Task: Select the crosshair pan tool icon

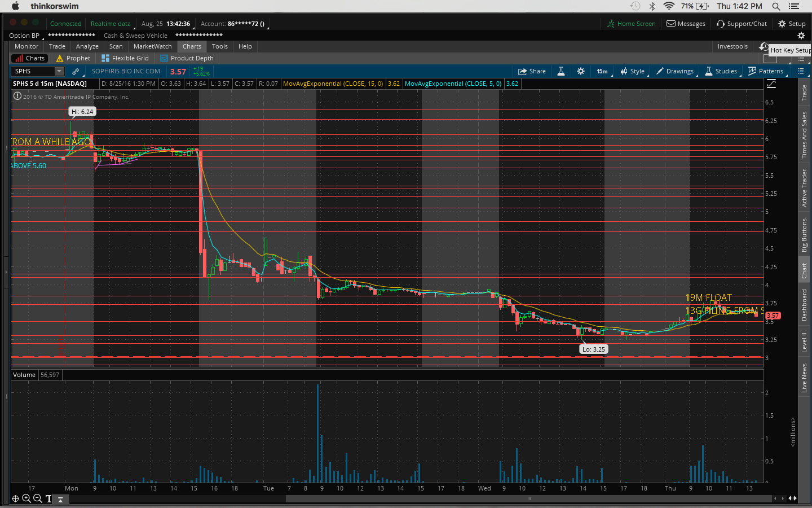Action: [15, 498]
